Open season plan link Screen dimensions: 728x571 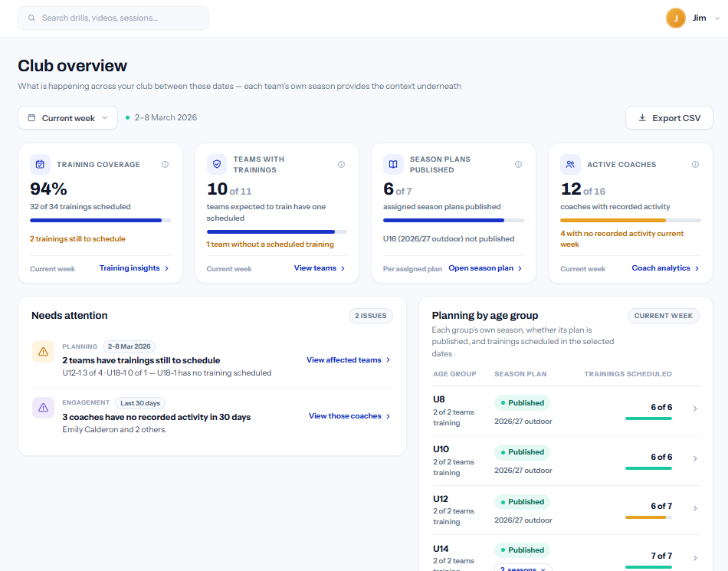486,268
